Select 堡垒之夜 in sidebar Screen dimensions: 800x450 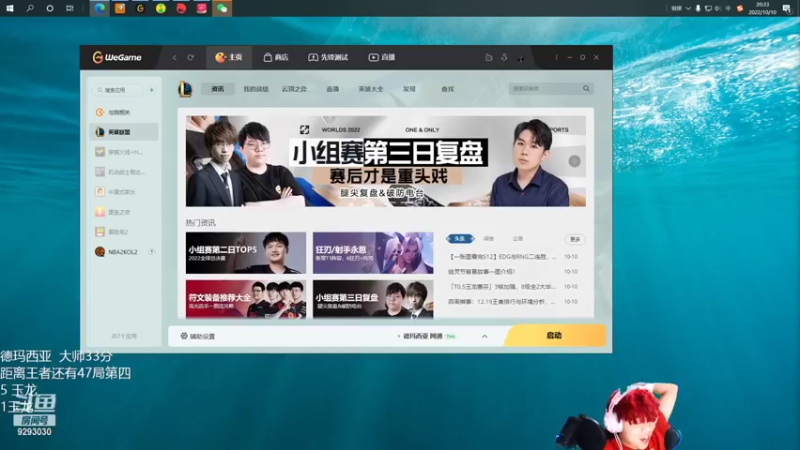point(124,212)
